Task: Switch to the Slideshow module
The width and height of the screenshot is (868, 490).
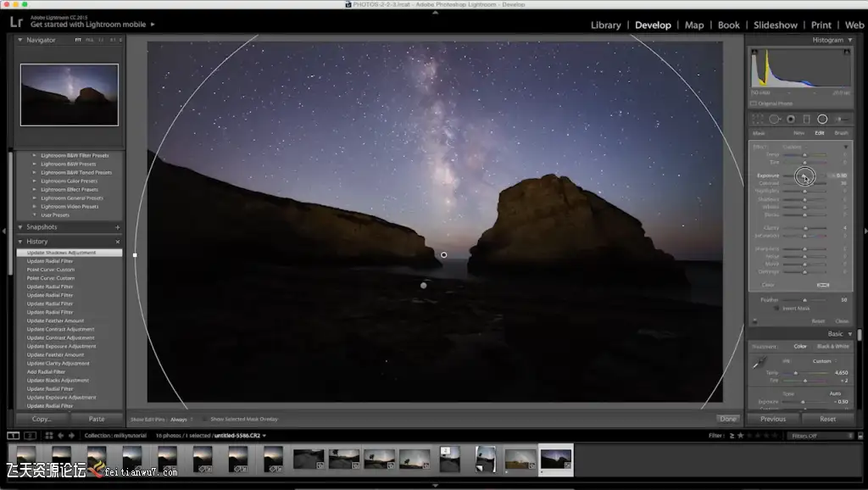Action: (776, 25)
